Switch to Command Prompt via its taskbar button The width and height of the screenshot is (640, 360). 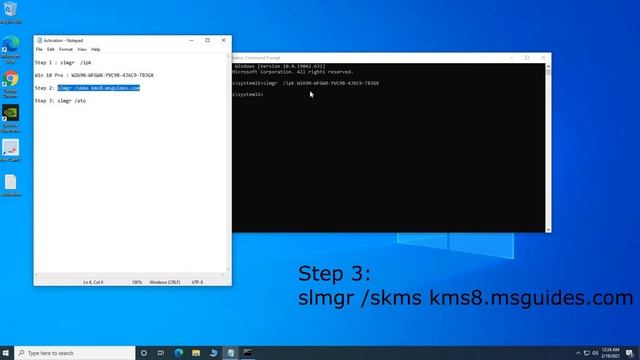point(248,353)
